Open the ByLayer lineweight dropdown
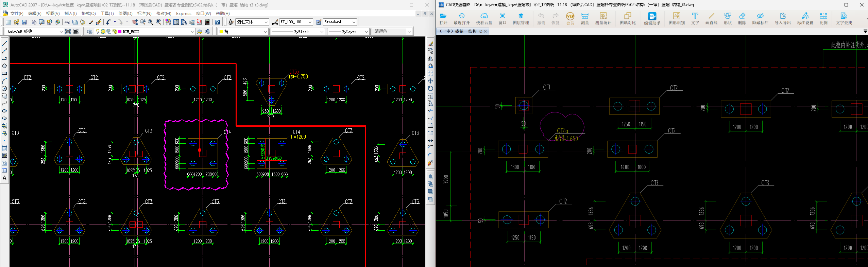 [367, 32]
